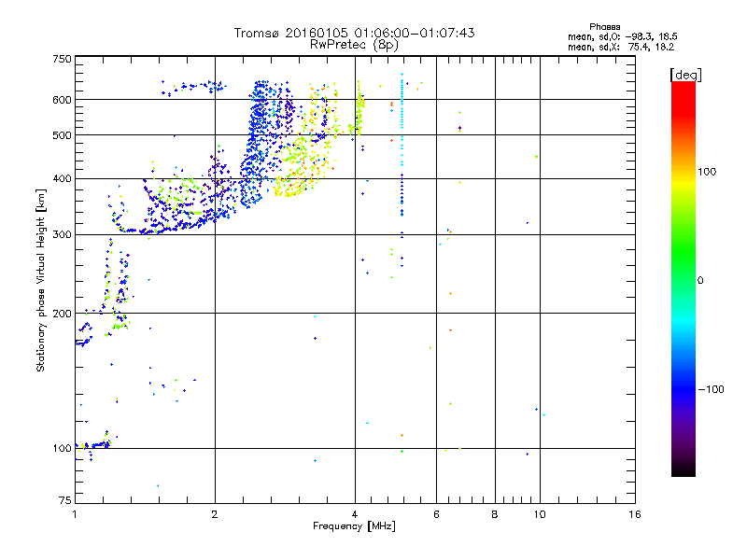Click the black bottom of the colorbar
This screenshot has width=747, height=560.
pyautogui.click(x=684, y=469)
